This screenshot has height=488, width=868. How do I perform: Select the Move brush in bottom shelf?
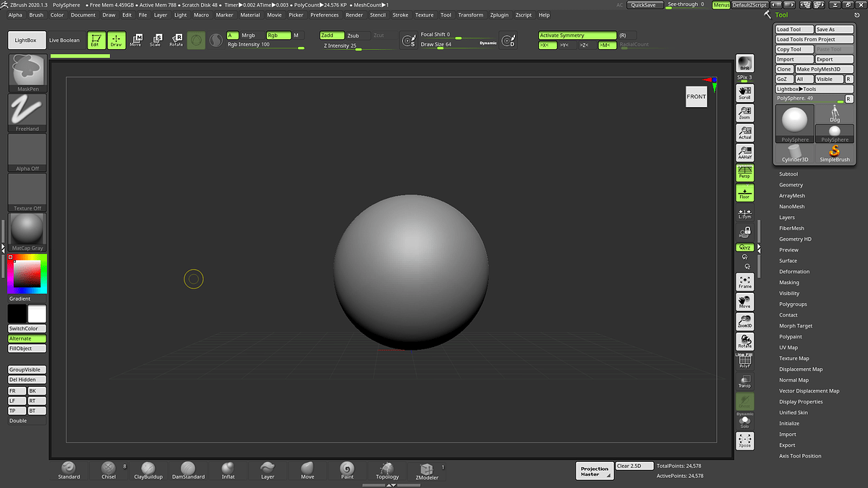coord(307,471)
